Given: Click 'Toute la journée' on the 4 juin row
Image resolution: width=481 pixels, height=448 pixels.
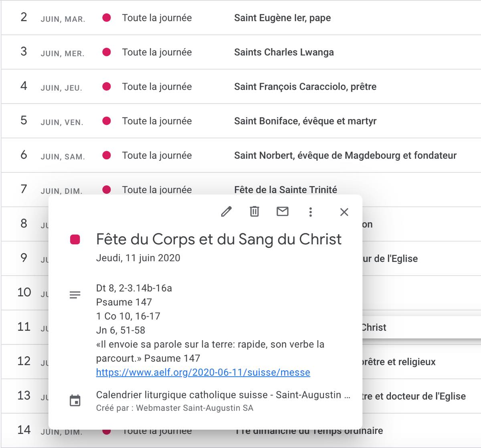Looking at the screenshot, I should 157,87.
